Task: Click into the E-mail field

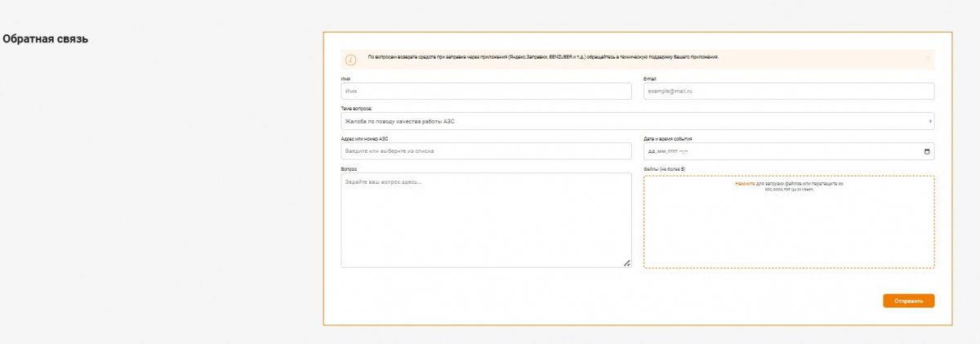Action: pos(788,92)
